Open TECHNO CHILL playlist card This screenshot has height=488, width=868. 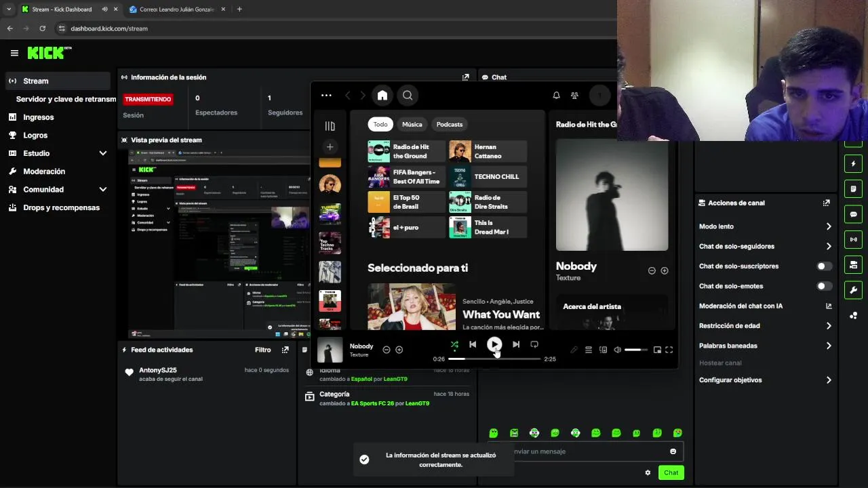pyautogui.click(x=488, y=176)
